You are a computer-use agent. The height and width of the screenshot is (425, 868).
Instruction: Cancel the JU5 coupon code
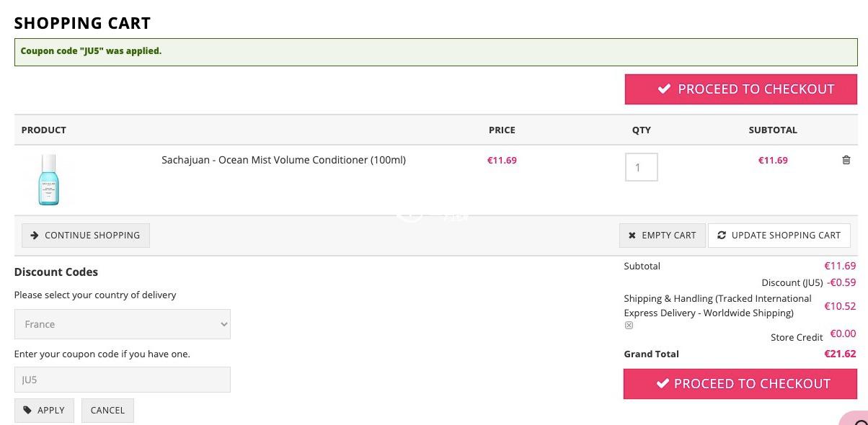coord(107,411)
